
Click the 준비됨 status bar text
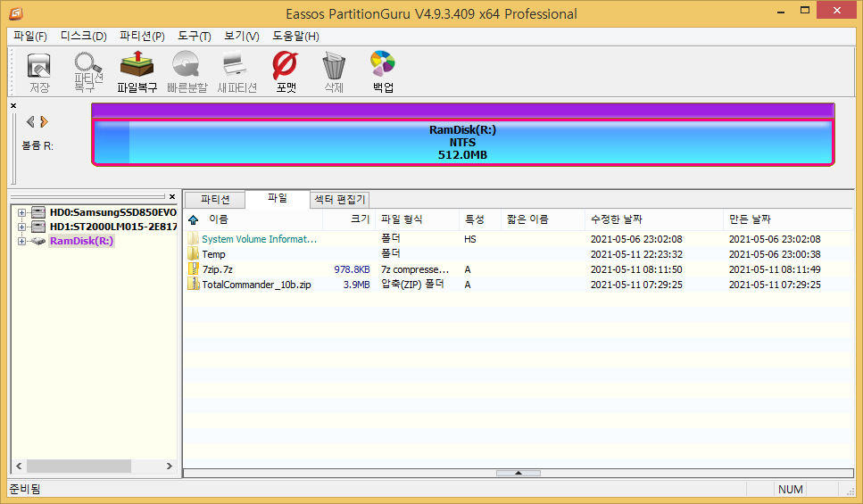25,489
